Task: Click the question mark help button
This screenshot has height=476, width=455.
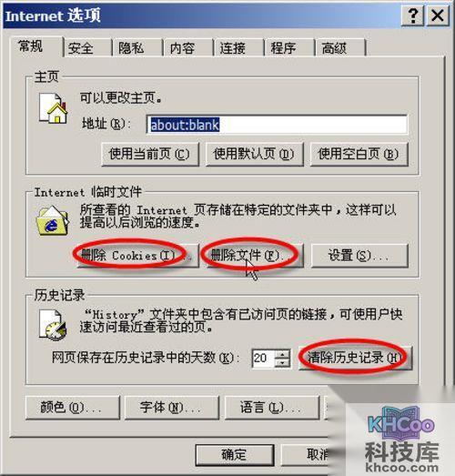Action: click(x=412, y=15)
